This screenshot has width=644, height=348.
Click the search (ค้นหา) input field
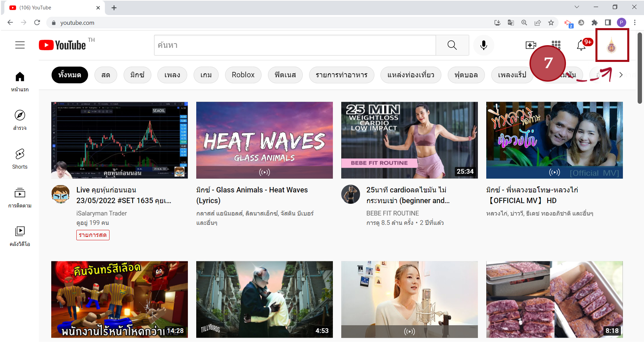pyautogui.click(x=295, y=45)
